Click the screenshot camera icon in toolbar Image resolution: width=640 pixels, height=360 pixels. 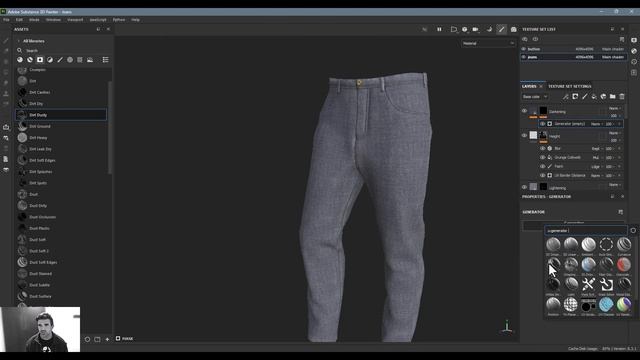point(513,29)
